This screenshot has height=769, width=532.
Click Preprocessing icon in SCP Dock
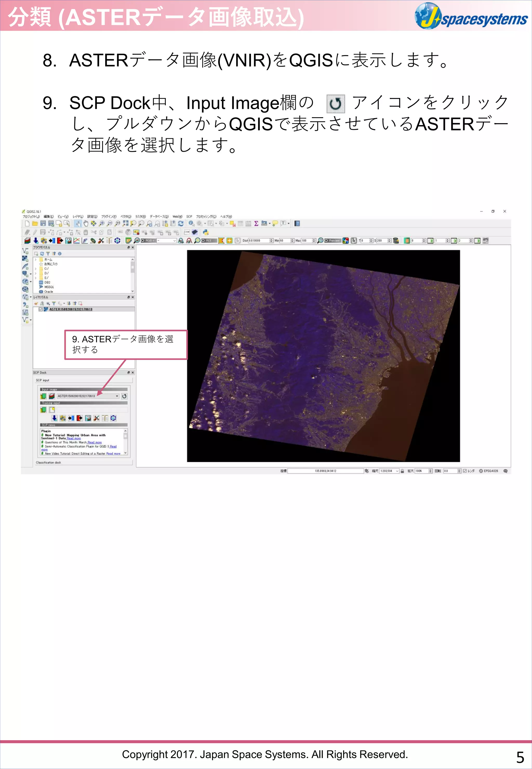(x=71, y=418)
